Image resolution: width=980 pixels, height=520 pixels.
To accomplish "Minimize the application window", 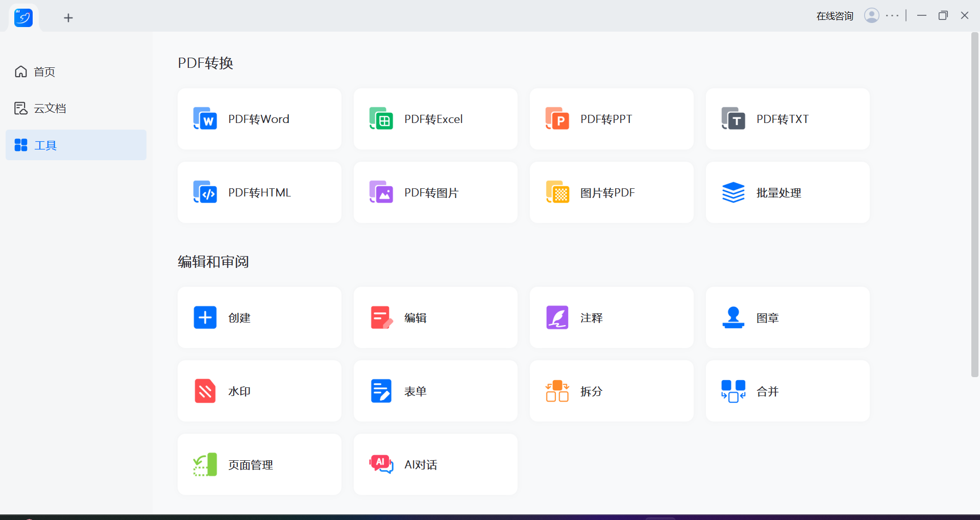I will tap(922, 15).
